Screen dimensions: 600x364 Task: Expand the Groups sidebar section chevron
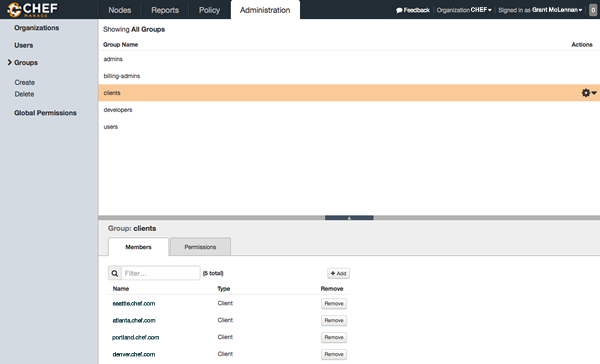(10, 62)
